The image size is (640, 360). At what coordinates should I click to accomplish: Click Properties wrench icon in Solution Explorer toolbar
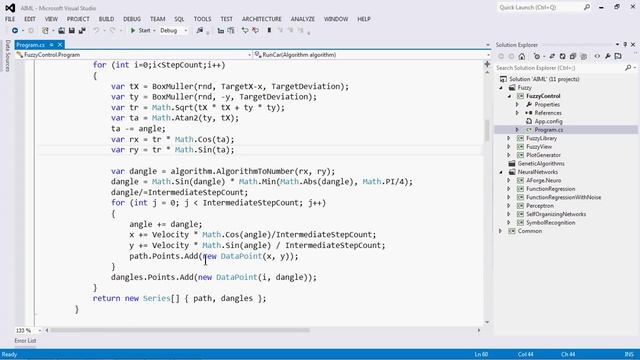pyautogui.click(x=608, y=56)
